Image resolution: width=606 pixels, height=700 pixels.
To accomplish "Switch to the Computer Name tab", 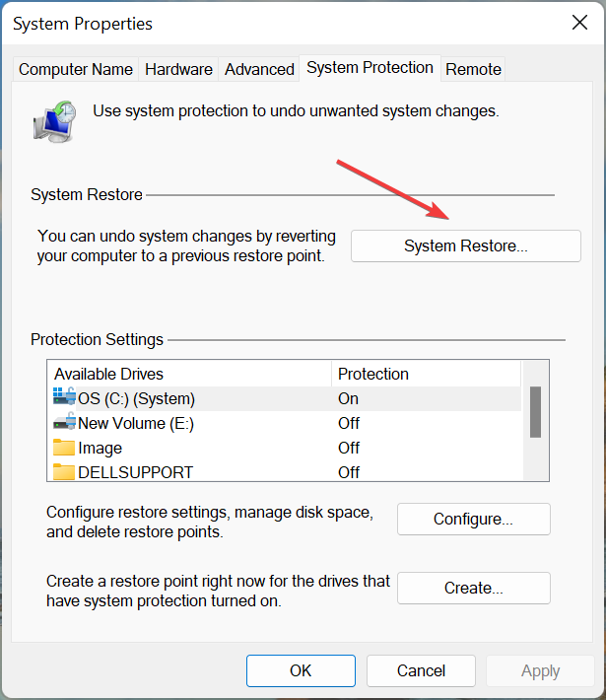I will 76,69.
